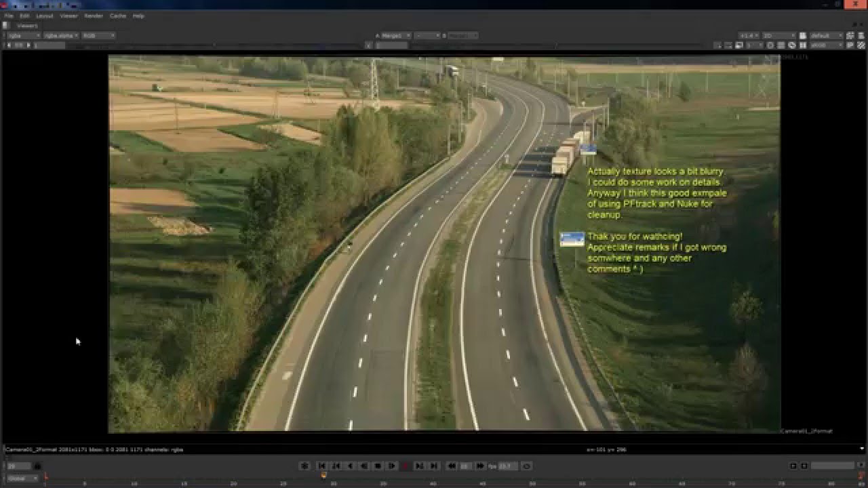Click the gamma value field

pos(392,45)
